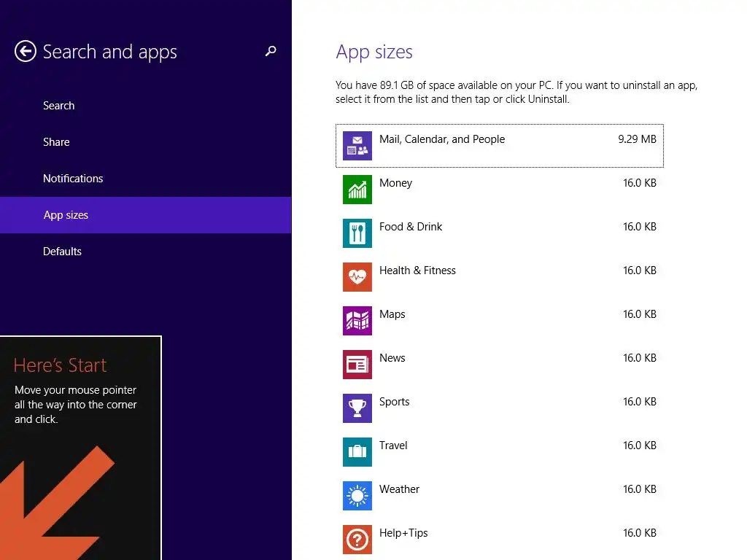Click the 'Search and apps' page title
Screen dimensions: 747x560
pyautogui.click(x=109, y=52)
